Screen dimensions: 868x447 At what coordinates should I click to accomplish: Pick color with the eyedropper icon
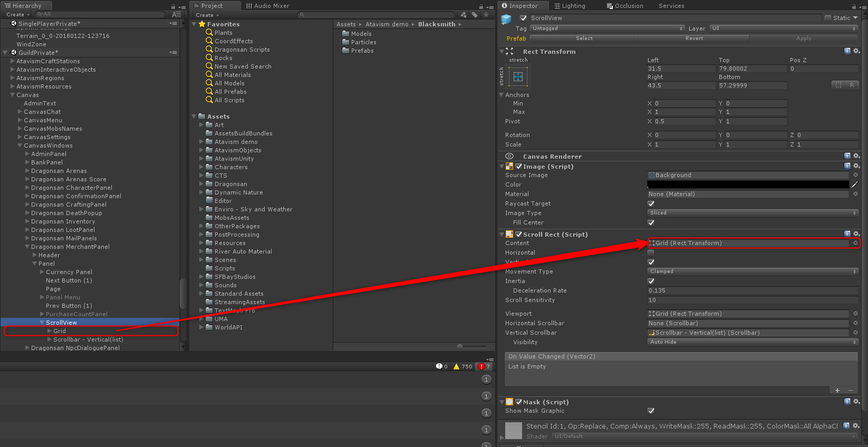click(x=854, y=184)
